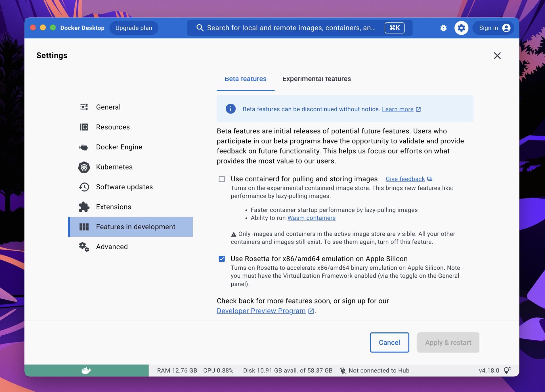Screen dimensions: 545x392
Task: Click the Kubernetes wheel icon in sidebar
Action: [84, 167]
